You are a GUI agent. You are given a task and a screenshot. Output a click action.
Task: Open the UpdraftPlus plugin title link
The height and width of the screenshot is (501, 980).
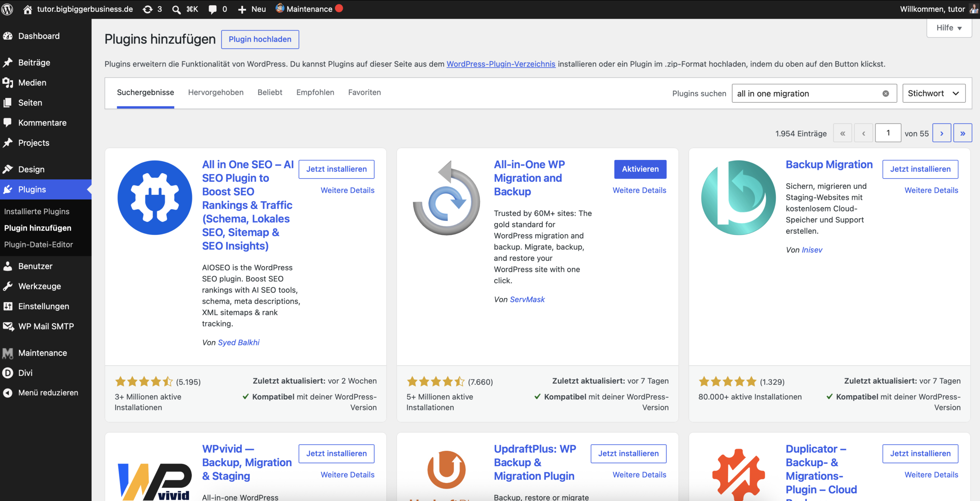(535, 462)
